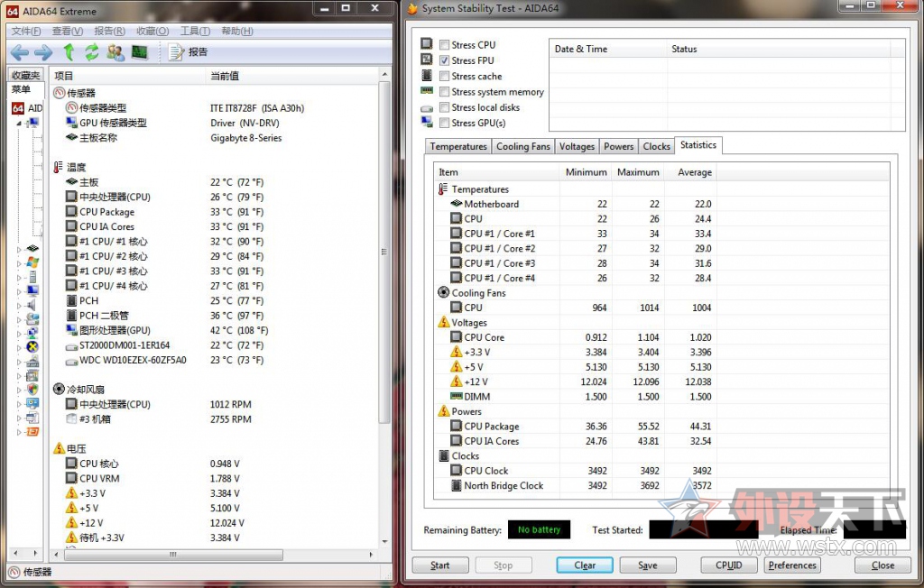Uncheck the Stress FPU checkbox
Screen dimensions: 924x588
coord(444,60)
